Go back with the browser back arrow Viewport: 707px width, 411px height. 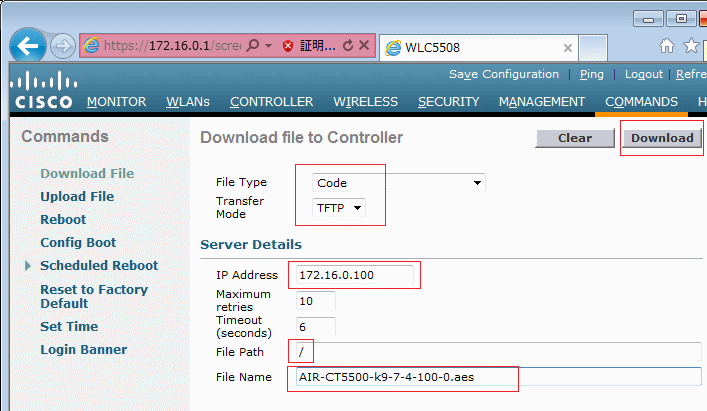pos(28,45)
